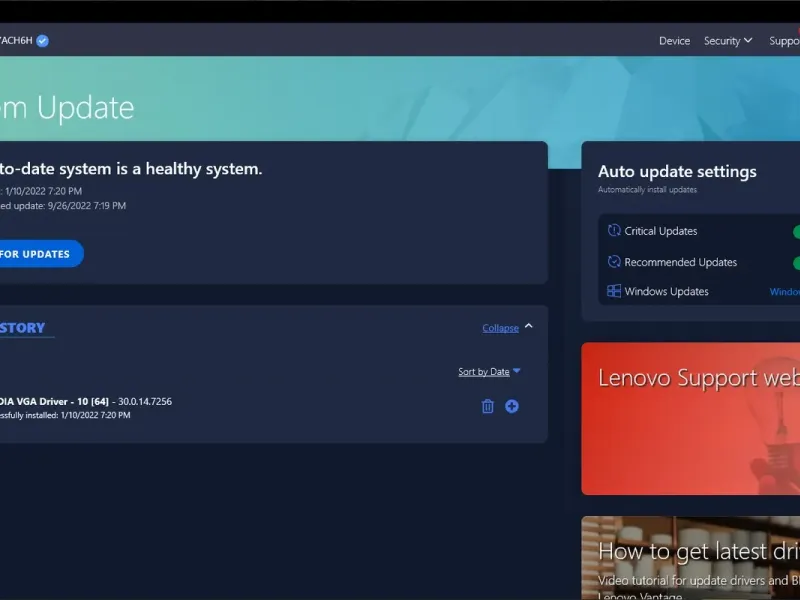
Task: Open the Sort by Date dropdown
Action: point(489,371)
